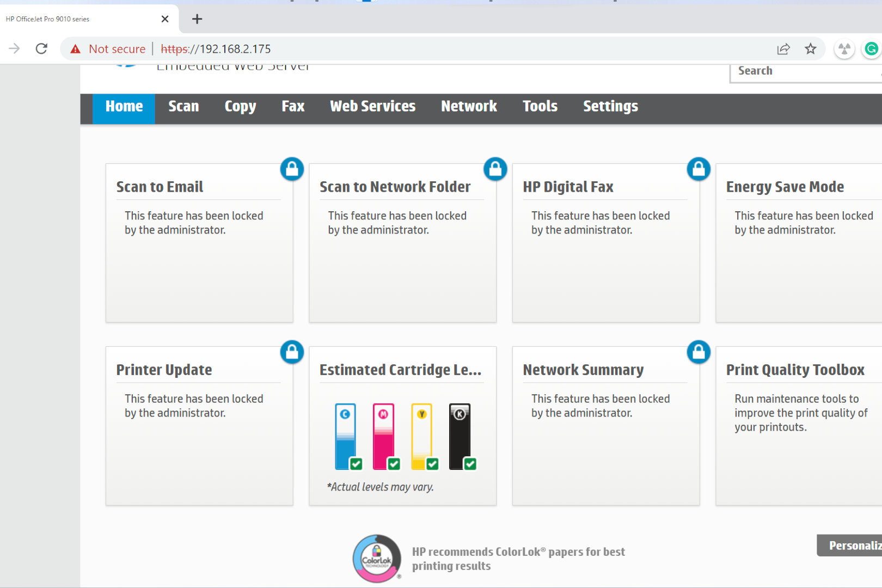This screenshot has height=588, width=882.
Task: Open the Estimated Cartridge Levels card title
Action: tap(400, 370)
